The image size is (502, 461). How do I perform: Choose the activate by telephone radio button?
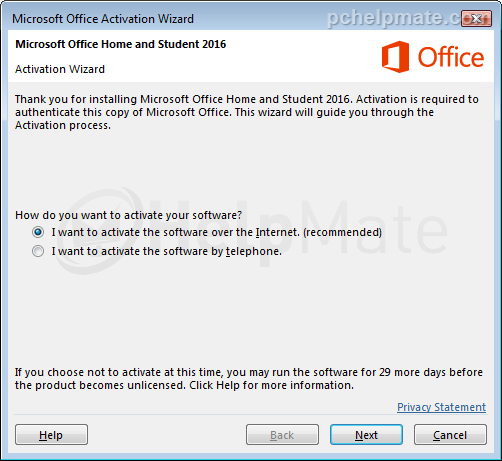click(38, 251)
